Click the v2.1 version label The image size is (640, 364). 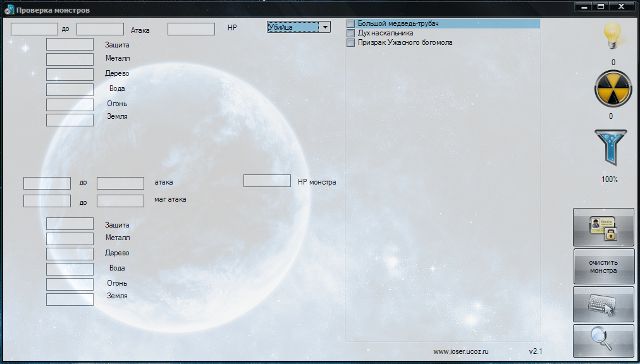(536, 351)
